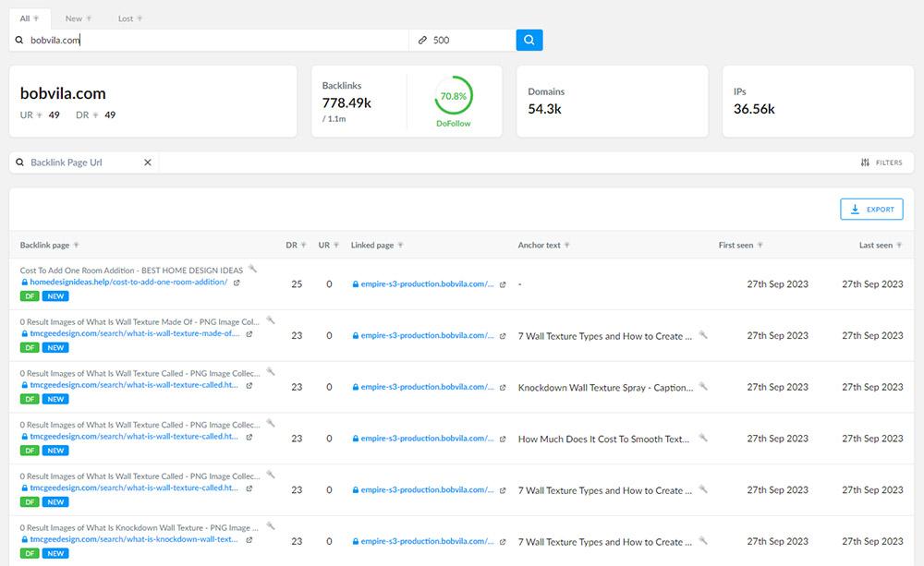Open external icon of linked page in Made Of row
The image size is (924, 566).
click(x=503, y=336)
